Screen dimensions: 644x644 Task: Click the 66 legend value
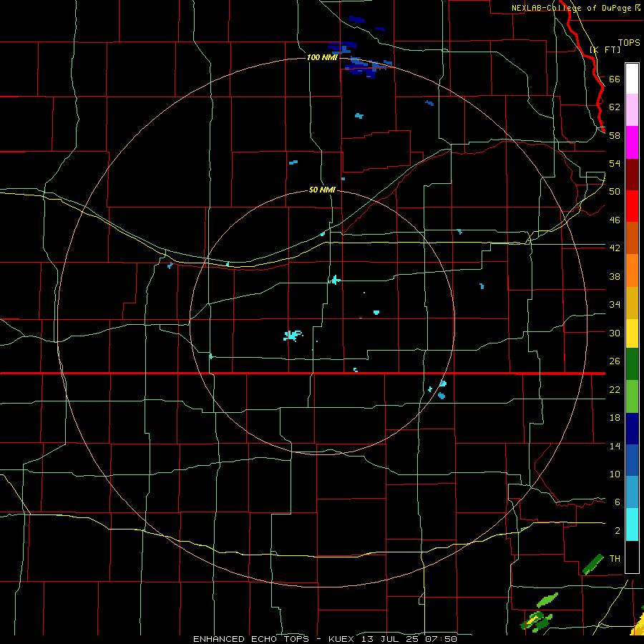coord(615,79)
